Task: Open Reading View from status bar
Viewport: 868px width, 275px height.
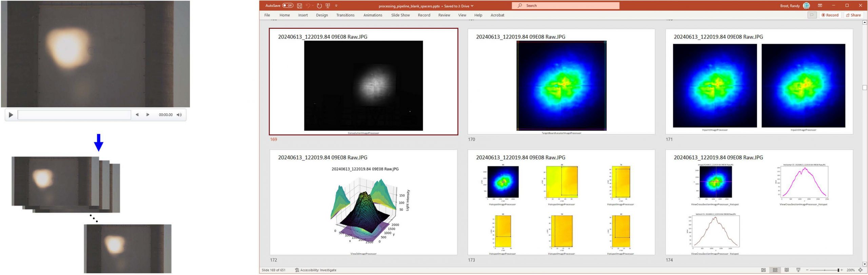Action: pyautogui.click(x=787, y=270)
